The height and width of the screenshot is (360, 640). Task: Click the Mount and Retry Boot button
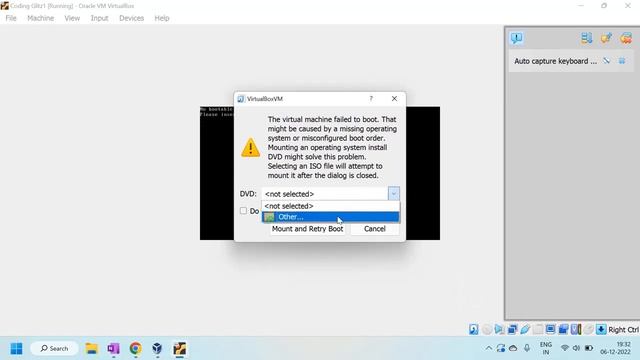[x=307, y=229]
